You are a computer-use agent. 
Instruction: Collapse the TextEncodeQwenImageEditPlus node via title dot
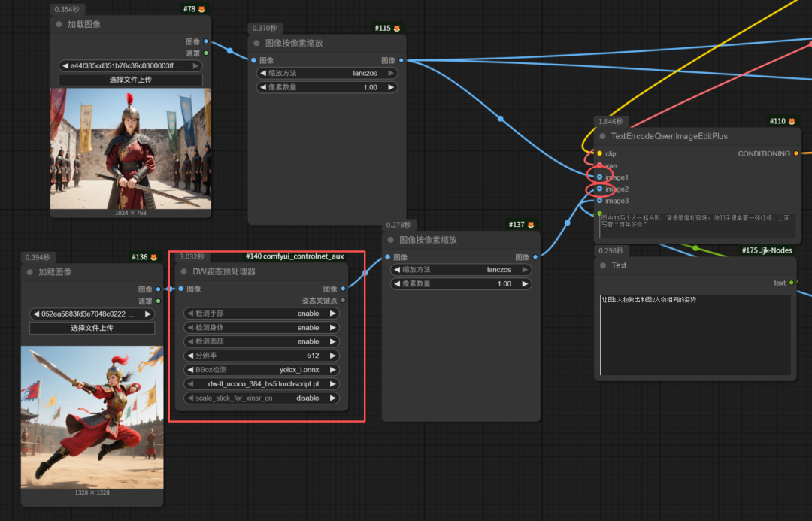pyautogui.click(x=603, y=136)
